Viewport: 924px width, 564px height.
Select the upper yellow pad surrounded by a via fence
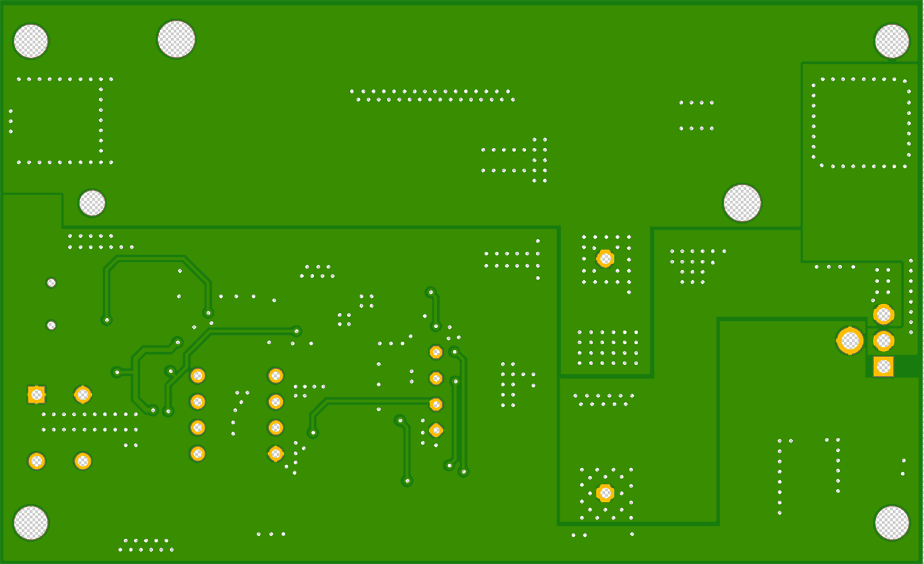tap(606, 259)
